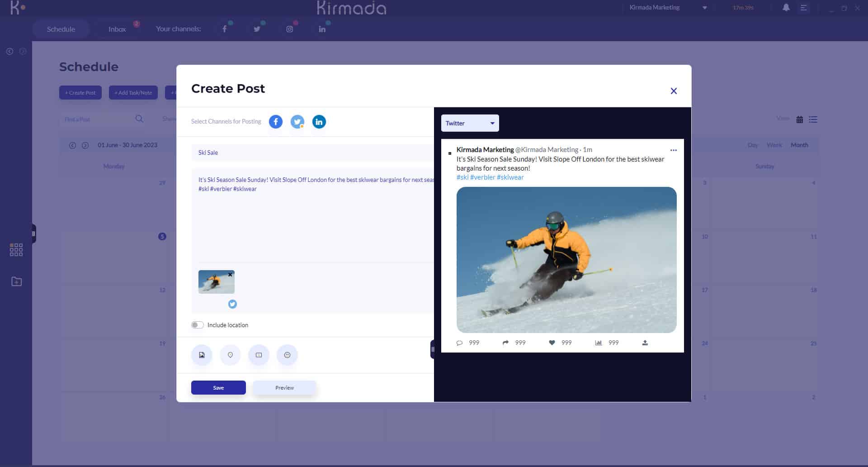Viewport: 868px width, 467px height.
Task: Click the Add Task/Note button
Action: pyautogui.click(x=133, y=93)
